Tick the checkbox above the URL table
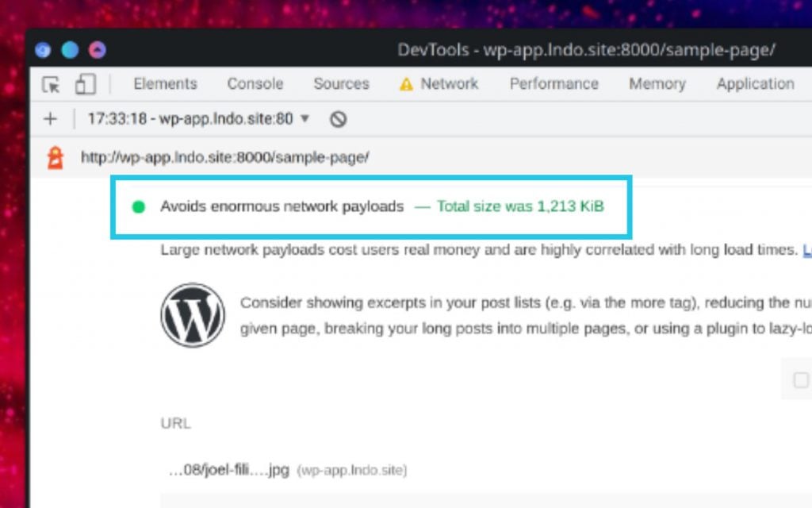 [x=801, y=381]
